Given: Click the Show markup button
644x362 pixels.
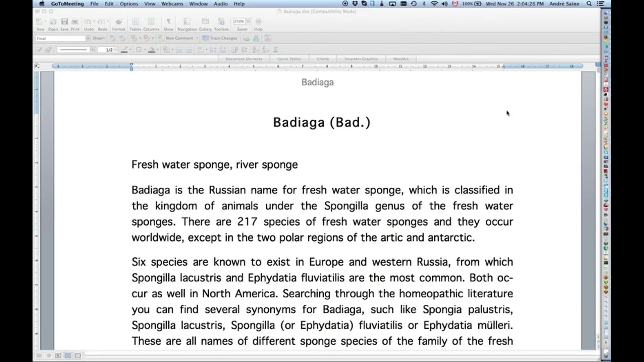Looking at the screenshot, I should coord(99,38).
